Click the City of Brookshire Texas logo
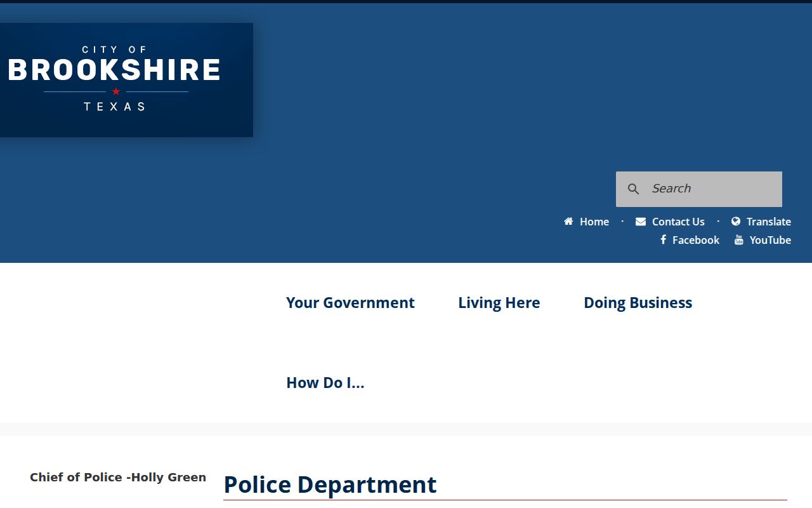This screenshot has height=508, width=812. click(x=126, y=80)
